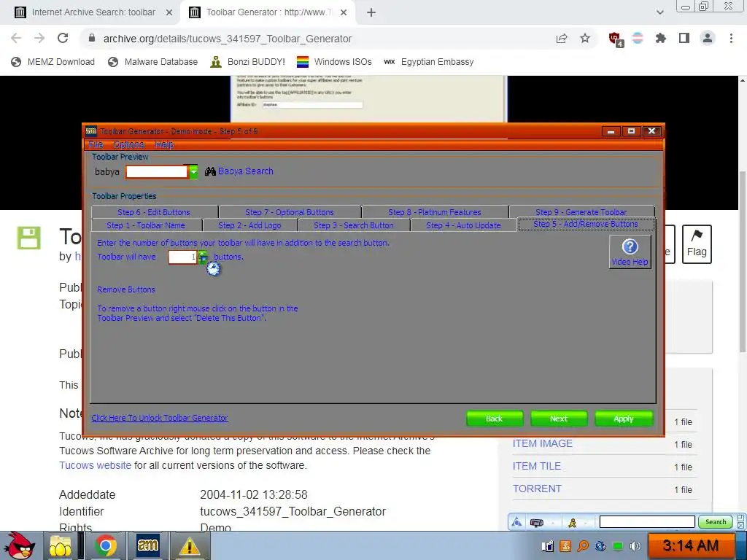
Task: Click the green Back button
Action: click(x=495, y=419)
